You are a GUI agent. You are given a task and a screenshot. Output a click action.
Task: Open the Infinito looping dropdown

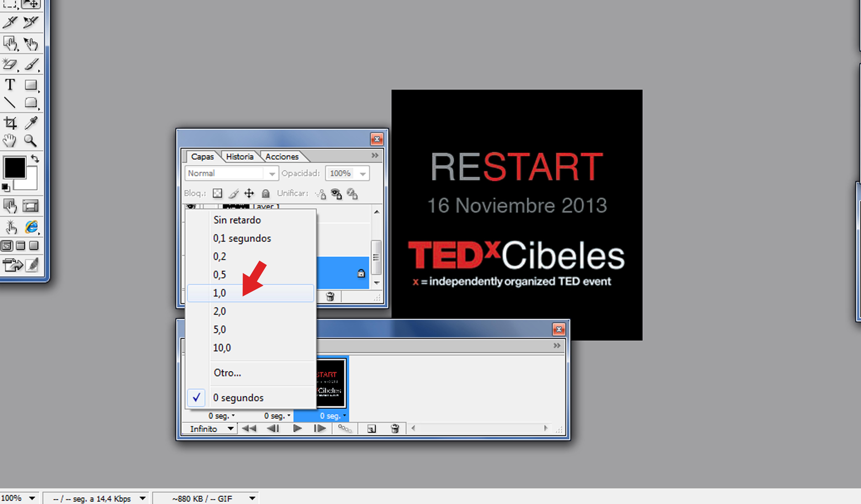click(231, 428)
